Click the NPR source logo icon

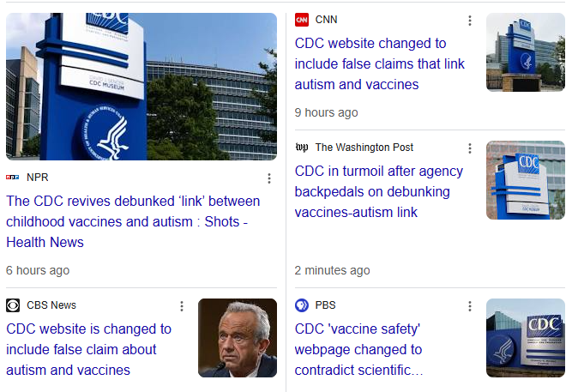click(13, 178)
